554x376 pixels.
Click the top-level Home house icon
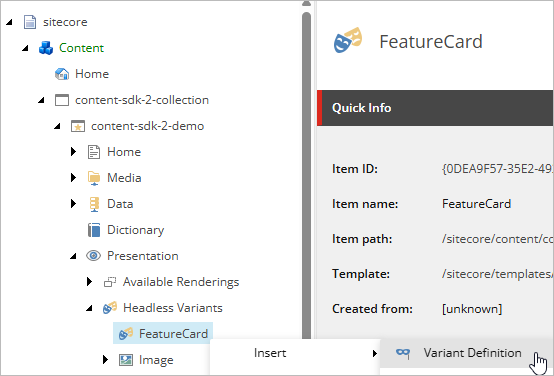(62, 74)
